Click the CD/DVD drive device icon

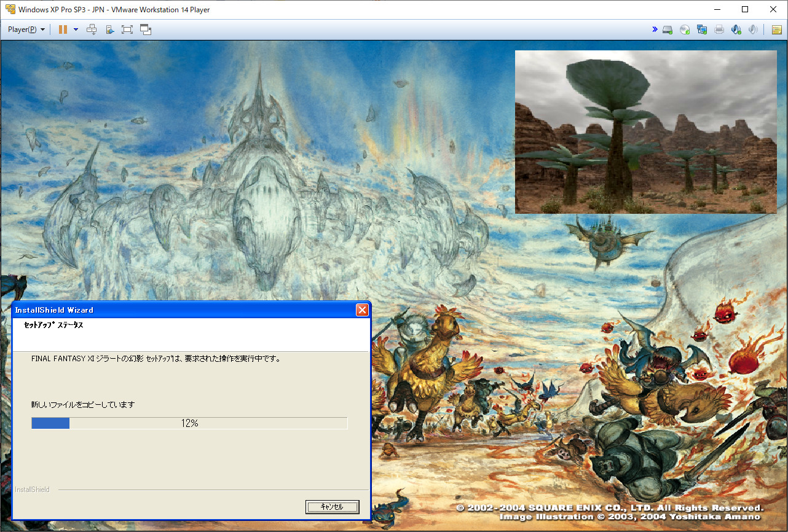click(x=684, y=29)
